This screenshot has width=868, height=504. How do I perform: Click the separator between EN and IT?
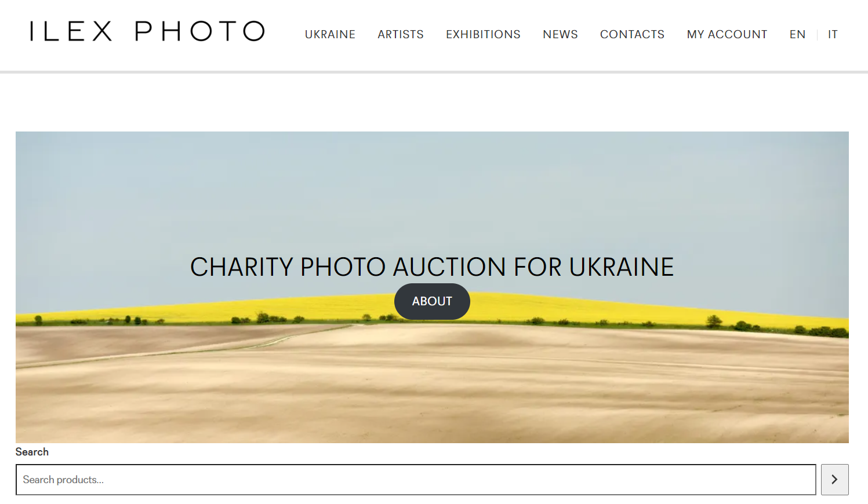(817, 35)
